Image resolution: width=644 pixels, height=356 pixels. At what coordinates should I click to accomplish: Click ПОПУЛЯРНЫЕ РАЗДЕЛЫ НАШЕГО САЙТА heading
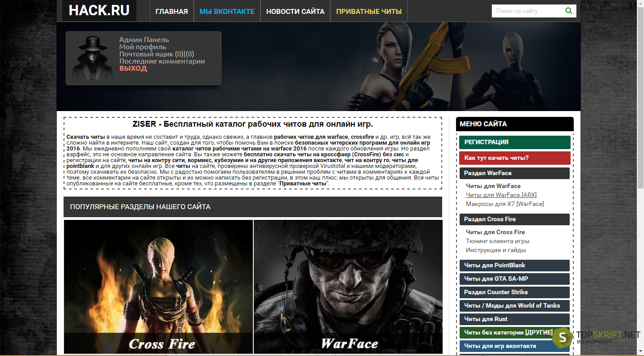140,207
